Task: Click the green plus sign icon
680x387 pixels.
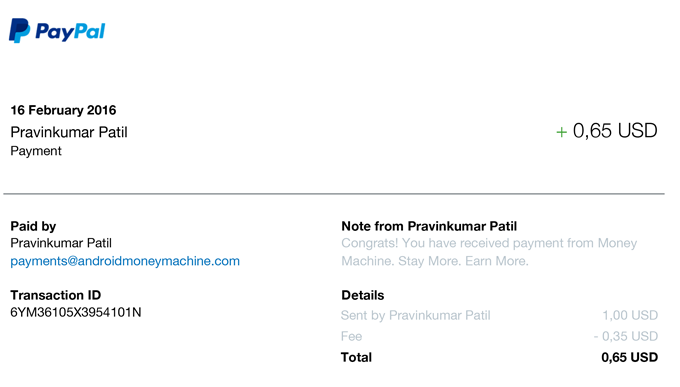Action: point(562,132)
